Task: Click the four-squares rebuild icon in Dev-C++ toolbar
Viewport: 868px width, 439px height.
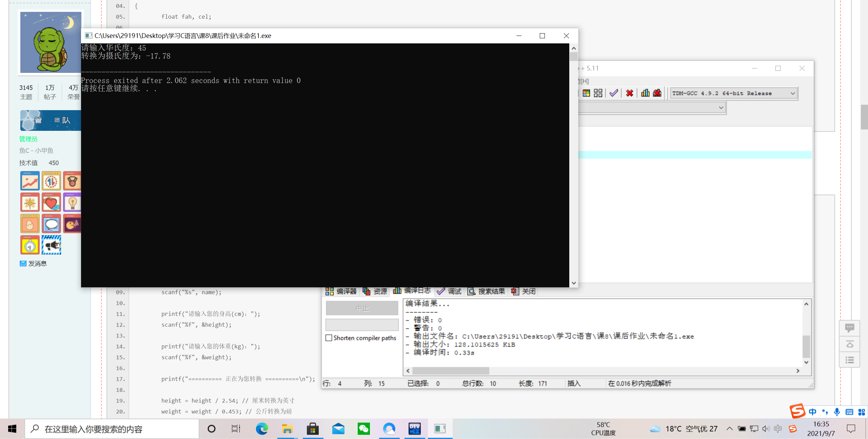Action: (598, 93)
